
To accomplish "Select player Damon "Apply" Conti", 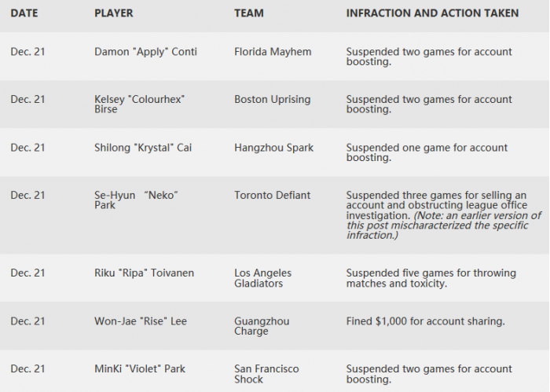I will 145,52.
